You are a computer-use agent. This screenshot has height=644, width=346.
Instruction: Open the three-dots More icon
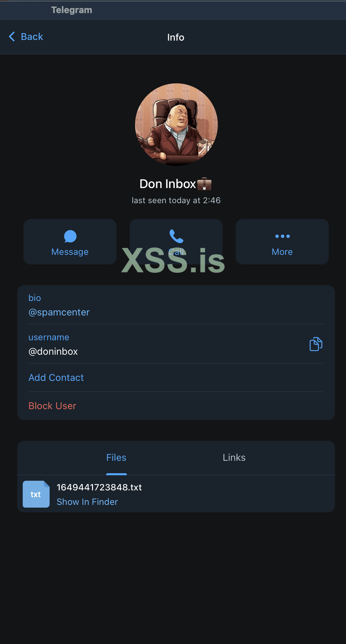pos(282,236)
